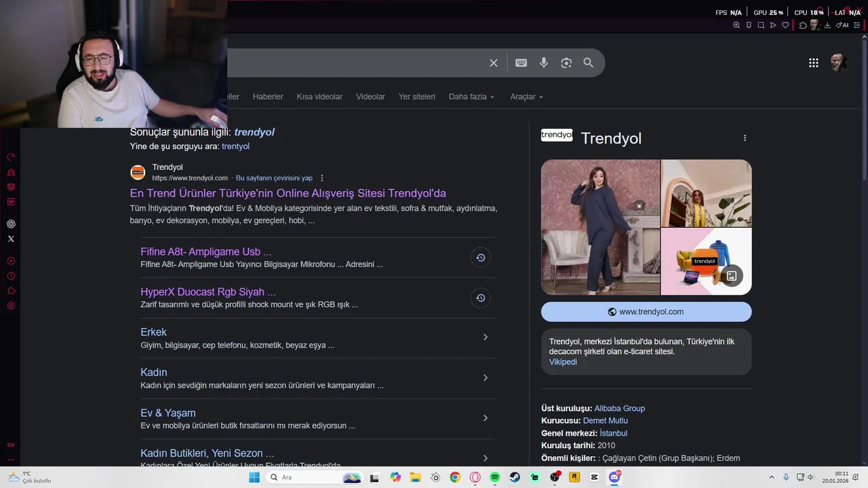Viewport: 868px width, 488px height.
Task: Open the player icon in the sidebar
Action: (11, 261)
